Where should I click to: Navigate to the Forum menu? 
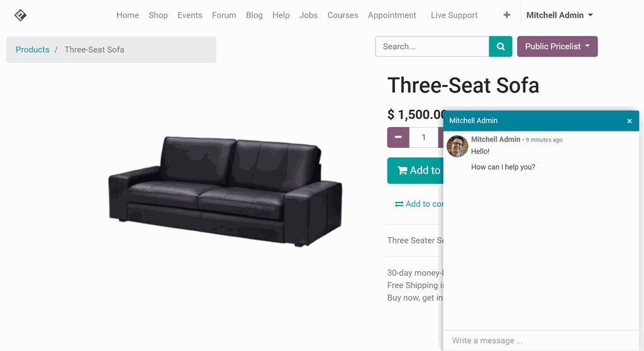click(x=224, y=15)
